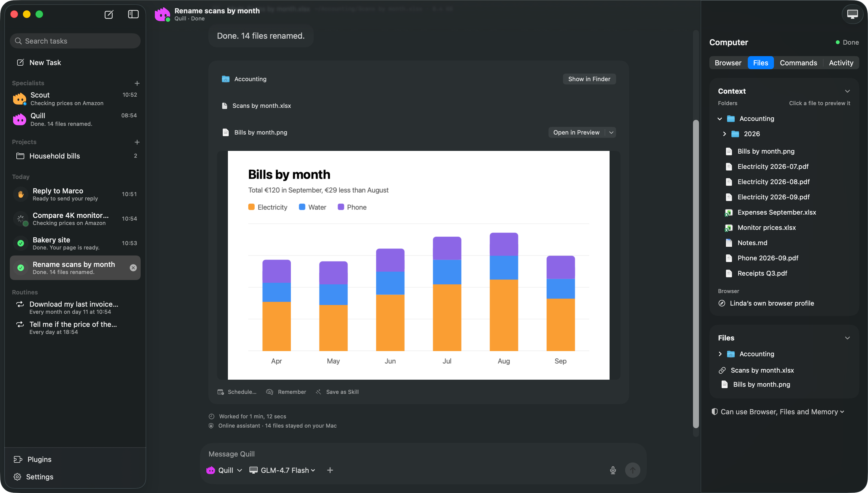The height and width of the screenshot is (493, 868).
Task: Open the dropdown arrow next to Open in Preview
Action: click(611, 132)
